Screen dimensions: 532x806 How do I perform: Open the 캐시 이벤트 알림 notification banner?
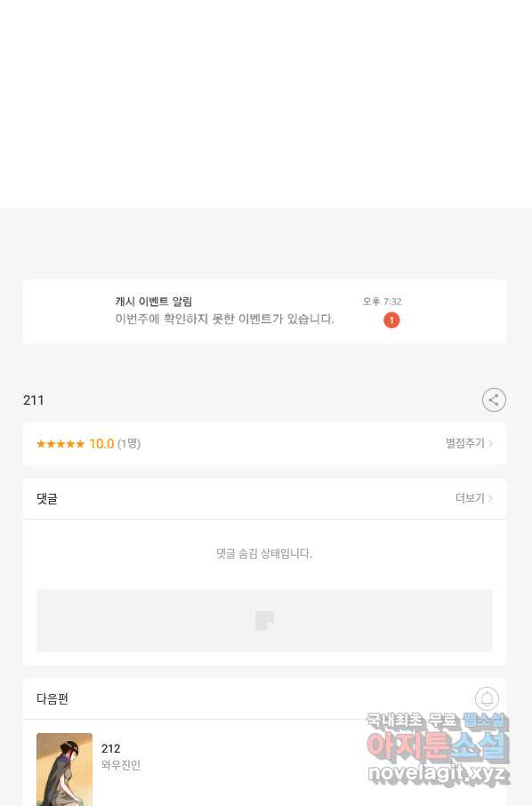(264, 311)
